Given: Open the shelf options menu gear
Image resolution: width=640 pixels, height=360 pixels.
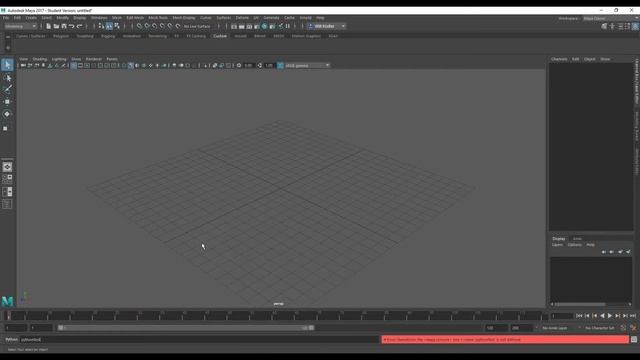Looking at the screenshot, I should point(8,48).
